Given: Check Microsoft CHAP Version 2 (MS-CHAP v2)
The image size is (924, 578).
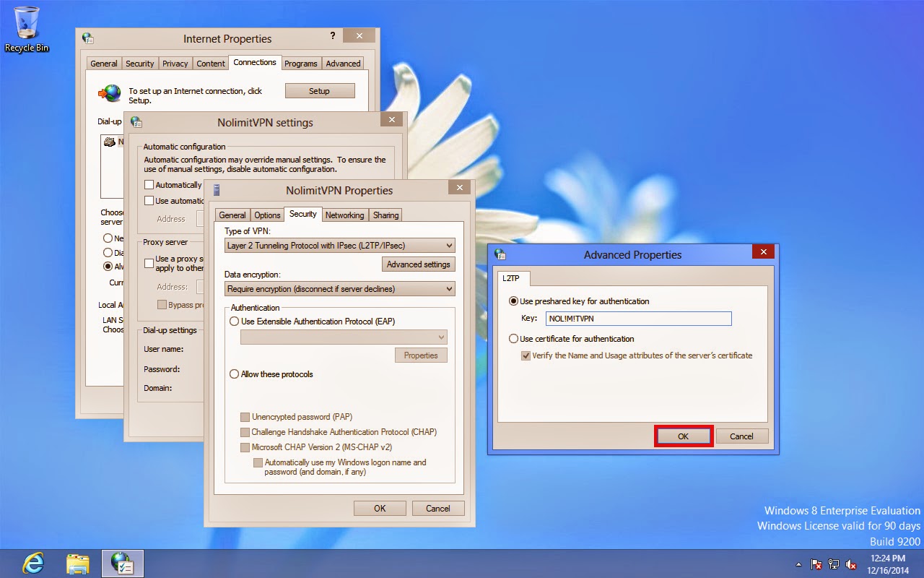Looking at the screenshot, I should (x=245, y=447).
